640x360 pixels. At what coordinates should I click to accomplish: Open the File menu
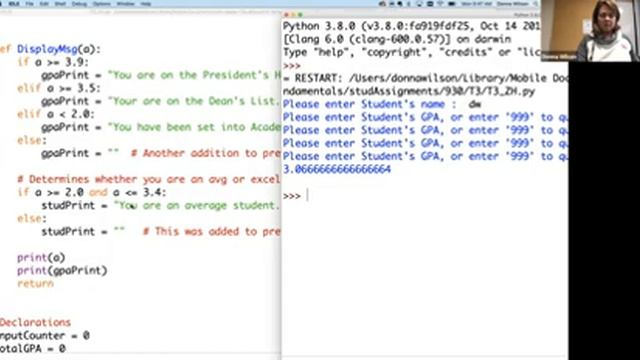click(29, 4)
